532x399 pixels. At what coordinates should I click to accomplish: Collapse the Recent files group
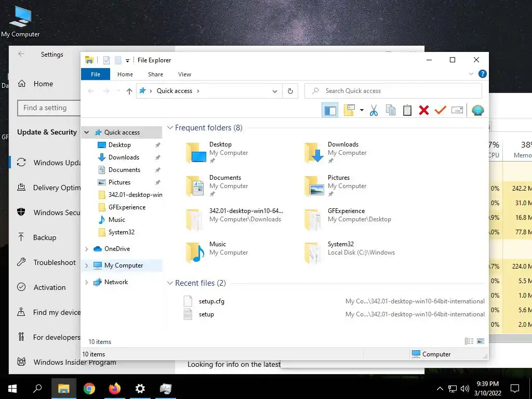pos(170,283)
